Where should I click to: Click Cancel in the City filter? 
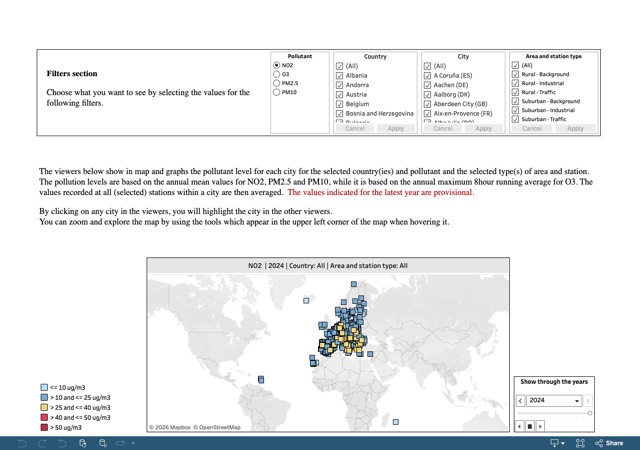tap(442, 128)
